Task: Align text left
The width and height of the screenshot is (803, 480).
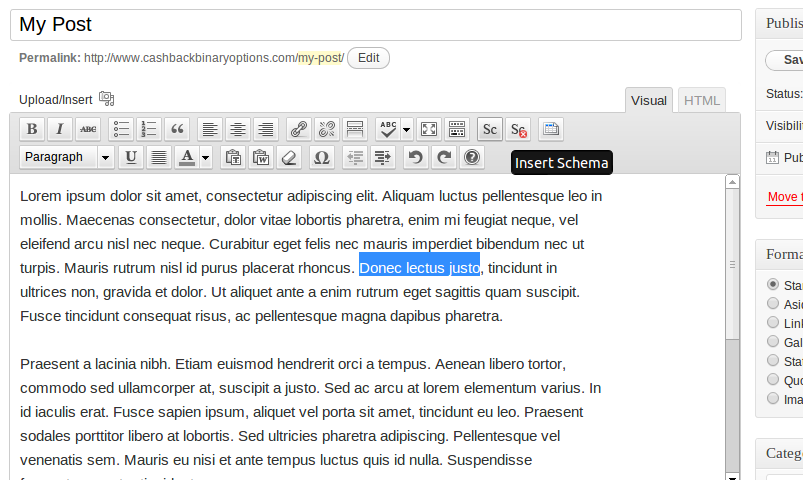Action: tap(210, 129)
